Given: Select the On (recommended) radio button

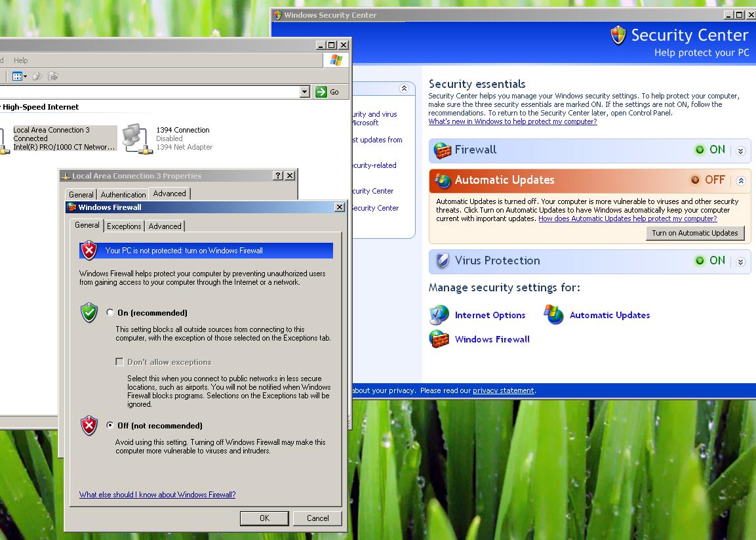Looking at the screenshot, I should [x=110, y=313].
